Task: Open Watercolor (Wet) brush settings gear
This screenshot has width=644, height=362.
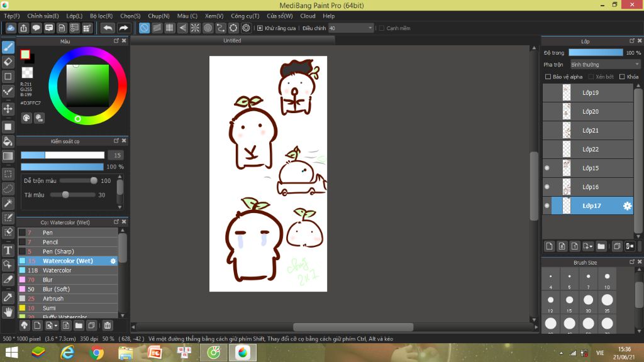Action: (x=113, y=261)
